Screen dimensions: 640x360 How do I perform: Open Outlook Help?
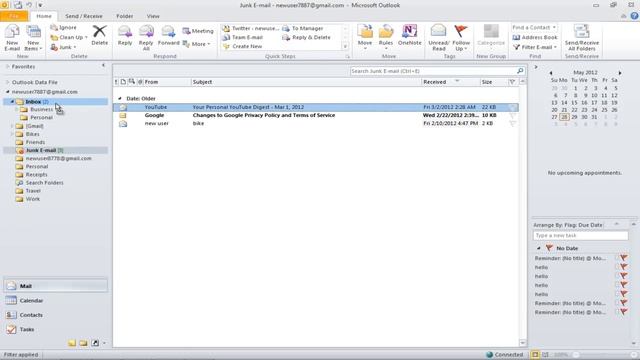tap(634, 16)
